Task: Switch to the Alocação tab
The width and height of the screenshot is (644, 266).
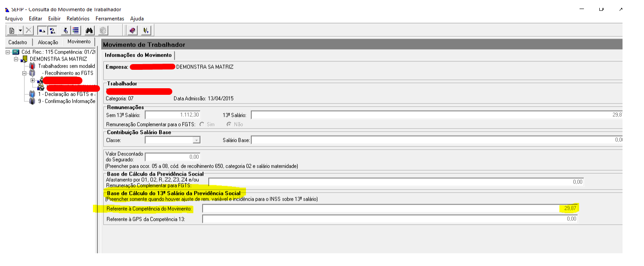Action: click(x=48, y=42)
